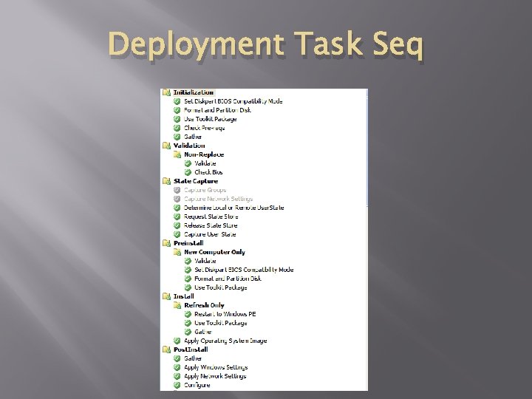Select the Check Prereqs step
This screenshot has width=532, height=399.
(204, 128)
